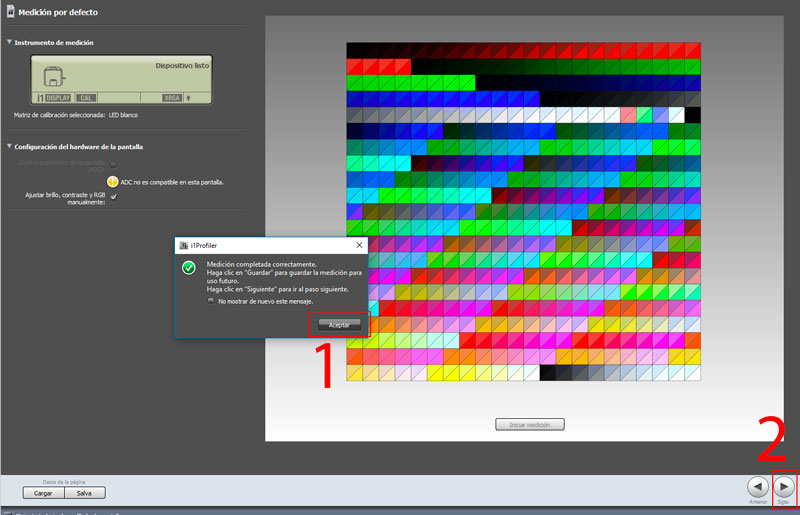Screen dimensions: 800x515
Task: Click the Aceptar button in the dialog
Action: point(339,325)
